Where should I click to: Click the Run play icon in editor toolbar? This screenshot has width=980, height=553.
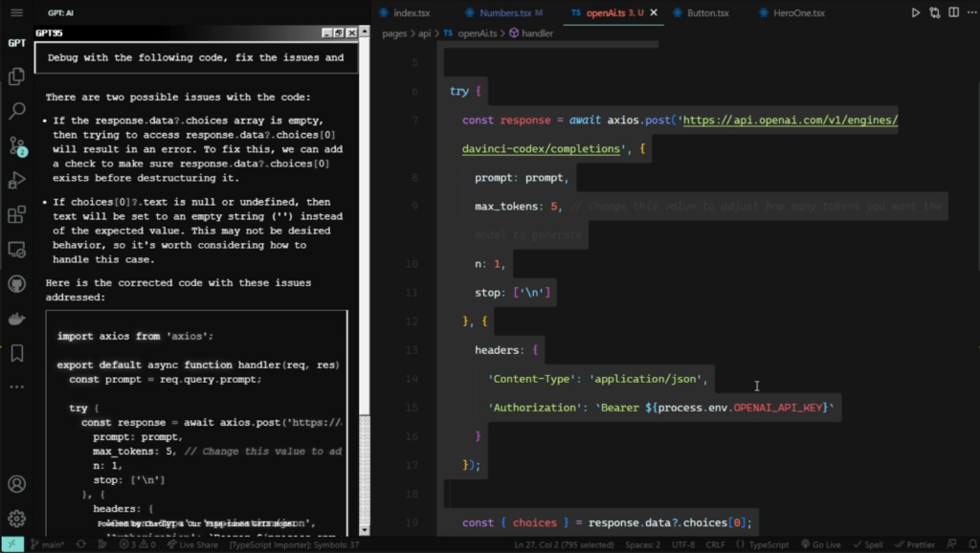pyautogui.click(x=915, y=12)
